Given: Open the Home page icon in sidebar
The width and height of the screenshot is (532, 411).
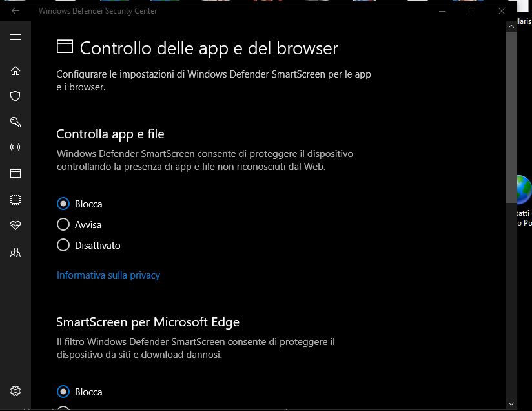Looking at the screenshot, I should coord(15,70).
